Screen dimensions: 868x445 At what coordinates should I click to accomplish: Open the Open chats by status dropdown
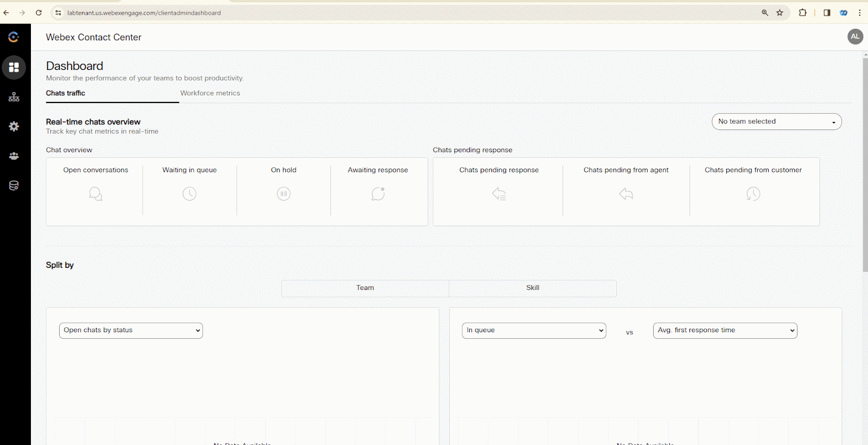pyautogui.click(x=131, y=330)
